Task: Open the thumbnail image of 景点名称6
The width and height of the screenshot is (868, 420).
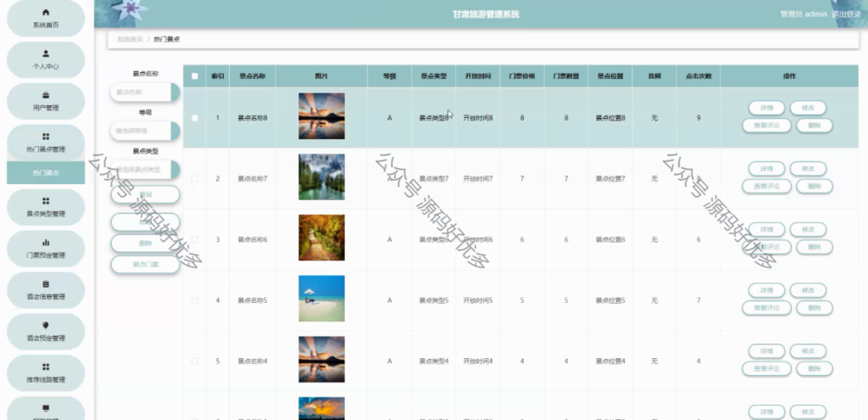Action: click(321, 238)
